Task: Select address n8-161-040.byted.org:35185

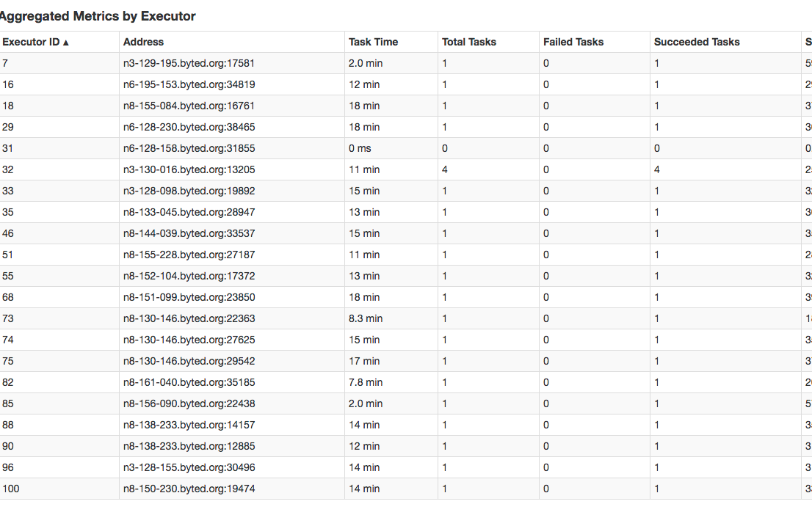Action: [189, 382]
